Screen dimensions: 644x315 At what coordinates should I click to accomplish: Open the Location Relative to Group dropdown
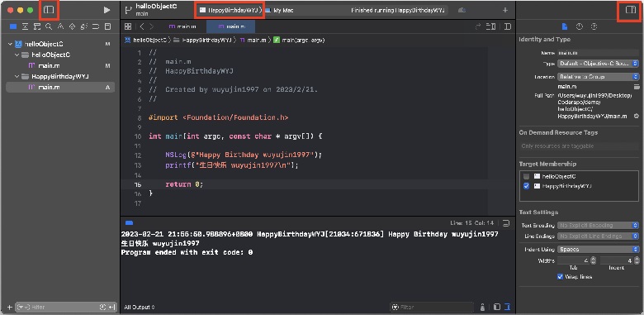(x=599, y=77)
